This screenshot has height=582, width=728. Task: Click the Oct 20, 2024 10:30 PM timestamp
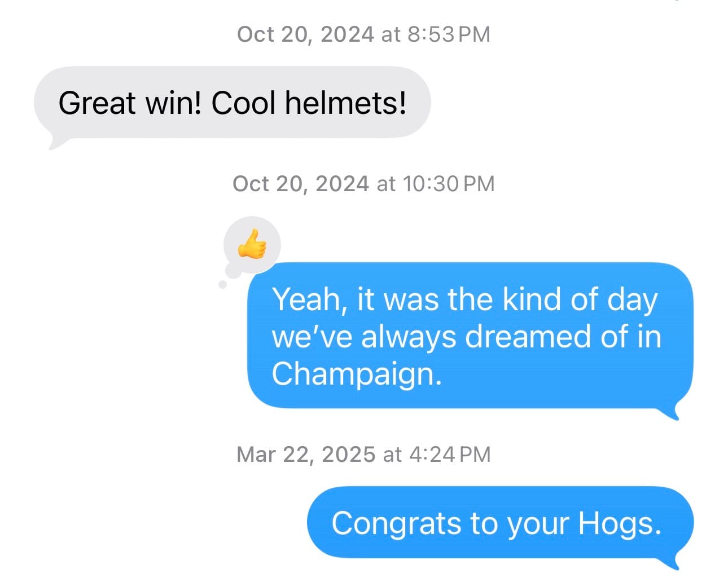tap(363, 184)
